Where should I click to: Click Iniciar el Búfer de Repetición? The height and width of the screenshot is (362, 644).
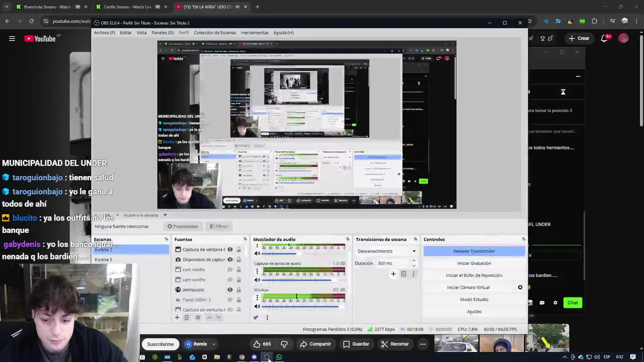(x=474, y=276)
